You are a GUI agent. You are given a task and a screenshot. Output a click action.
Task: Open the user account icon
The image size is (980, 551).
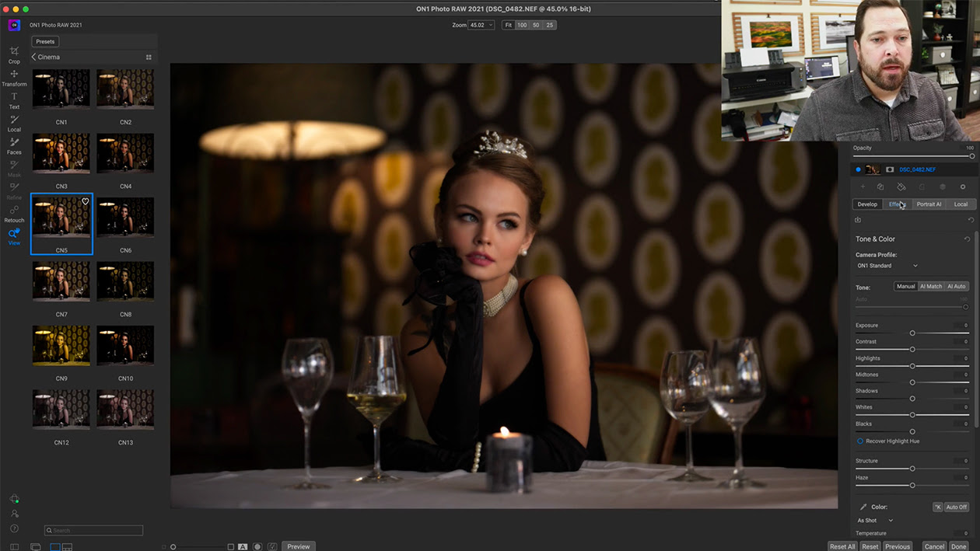(x=14, y=514)
